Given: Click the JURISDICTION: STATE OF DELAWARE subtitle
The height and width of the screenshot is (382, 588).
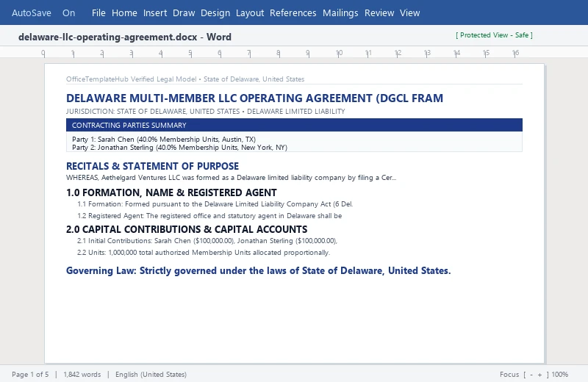Looking at the screenshot, I should [206, 112].
